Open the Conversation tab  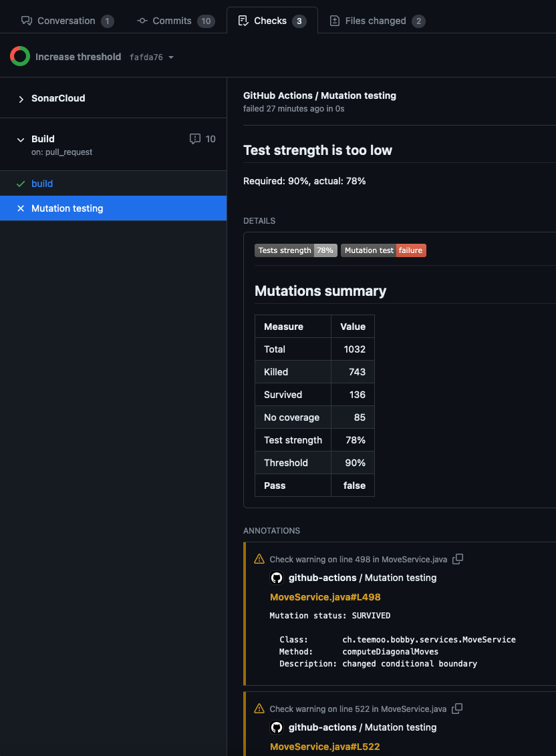pyautogui.click(x=67, y=21)
